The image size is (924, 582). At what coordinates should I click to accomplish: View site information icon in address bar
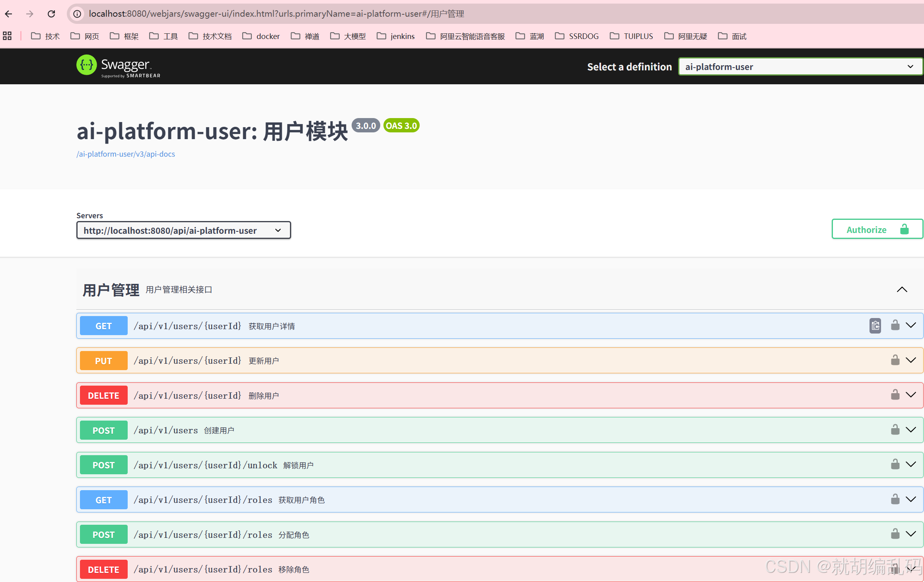[77, 14]
